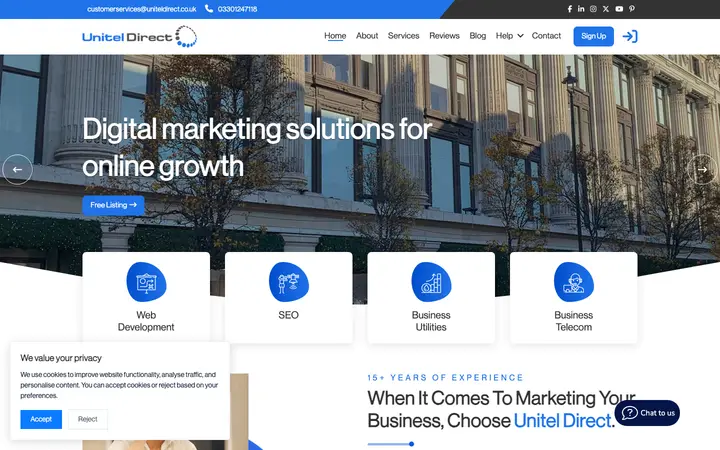
Task: Open the Business Telecom card icon
Action: click(x=574, y=282)
